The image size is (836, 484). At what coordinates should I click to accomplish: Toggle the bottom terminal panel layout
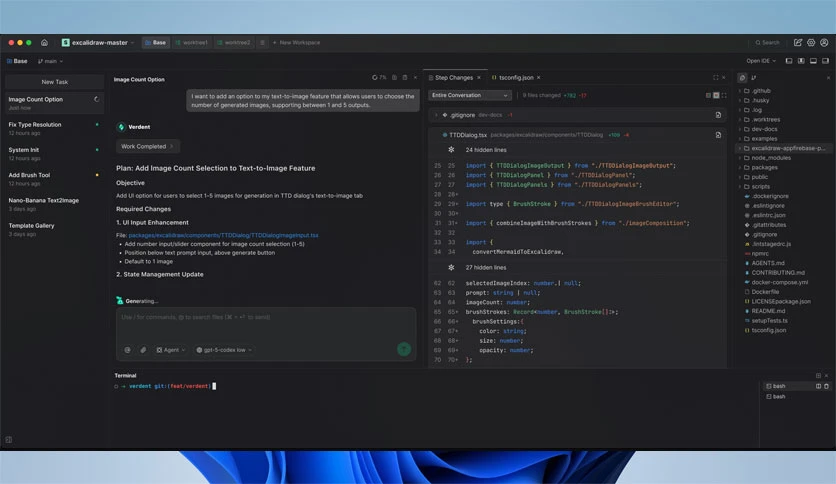[x=813, y=61]
